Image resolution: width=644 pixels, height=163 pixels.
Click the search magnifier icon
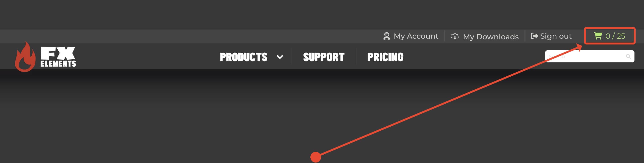click(x=628, y=56)
